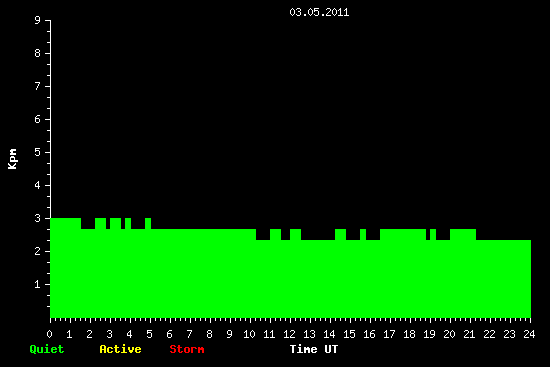
Task: Click hour 12 on the time axis
Action: [x=289, y=334]
